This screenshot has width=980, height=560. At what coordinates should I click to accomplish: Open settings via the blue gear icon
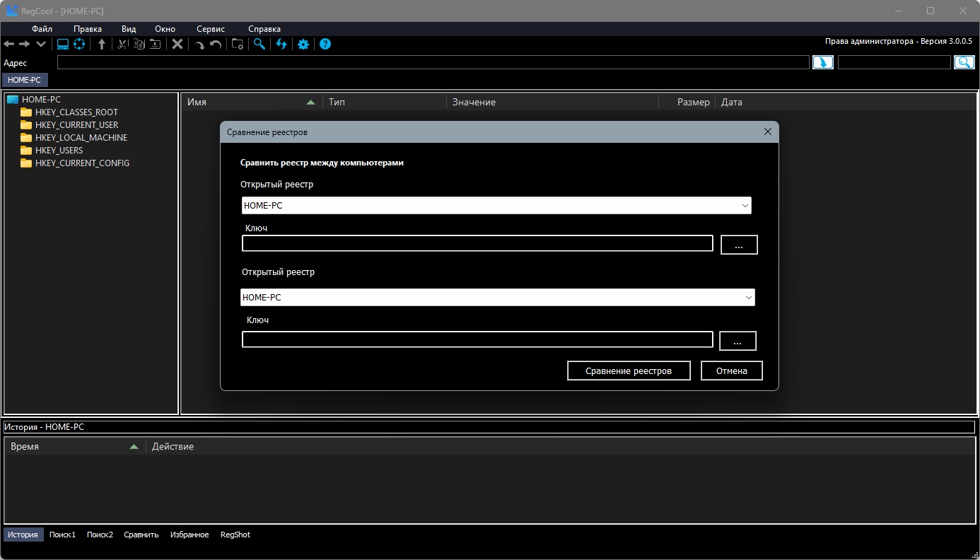(303, 44)
